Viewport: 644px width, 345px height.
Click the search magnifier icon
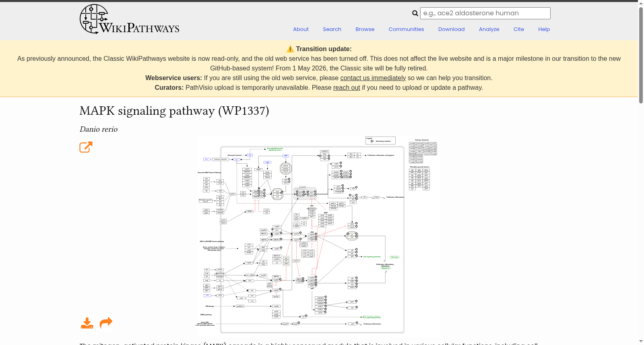point(415,13)
